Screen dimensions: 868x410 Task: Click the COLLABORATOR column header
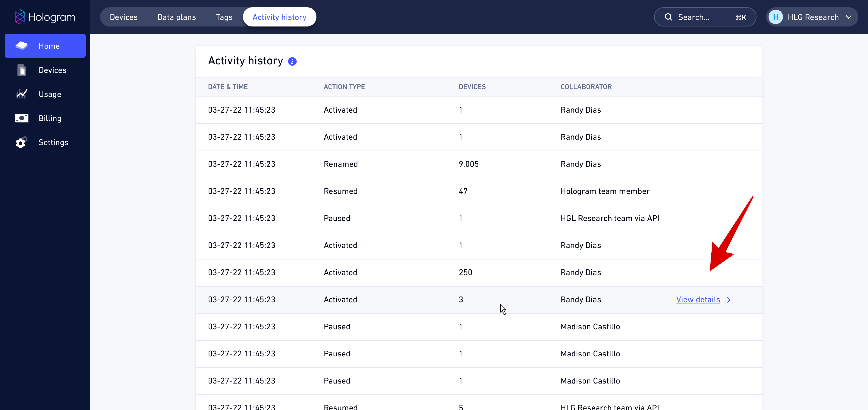point(586,87)
